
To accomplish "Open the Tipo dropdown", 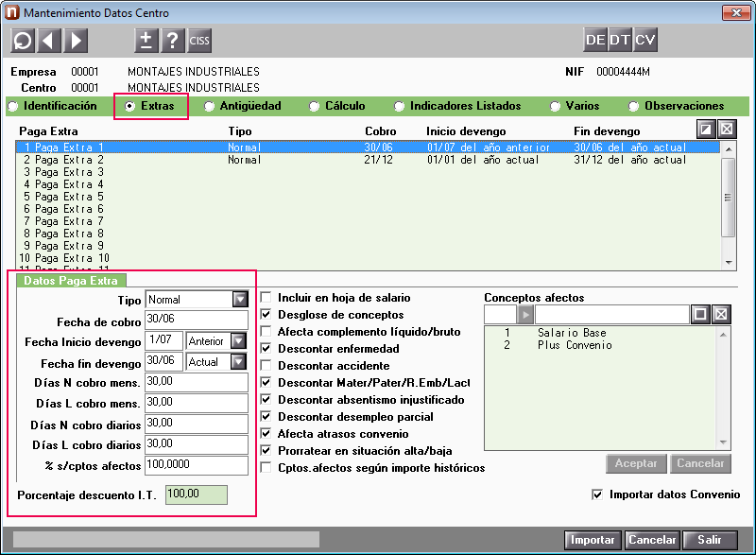I will point(240,300).
